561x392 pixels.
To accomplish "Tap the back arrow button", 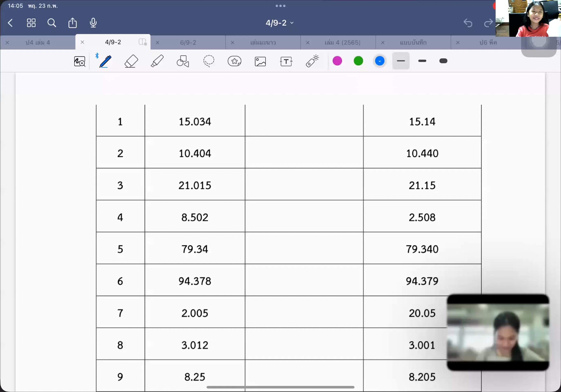I will pos(10,23).
